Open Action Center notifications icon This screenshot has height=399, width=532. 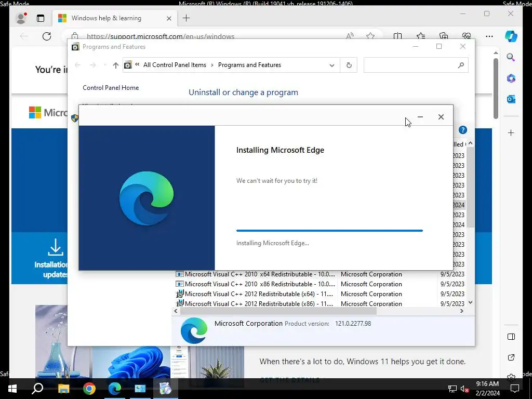coord(515,389)
